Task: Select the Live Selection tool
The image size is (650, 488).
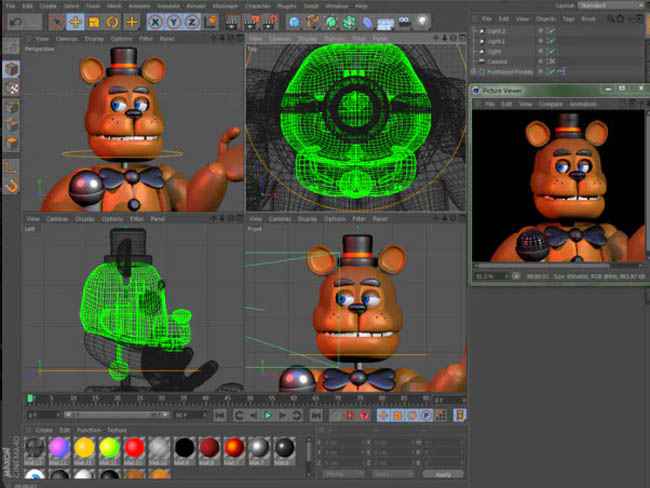Action: pos(56,22)
